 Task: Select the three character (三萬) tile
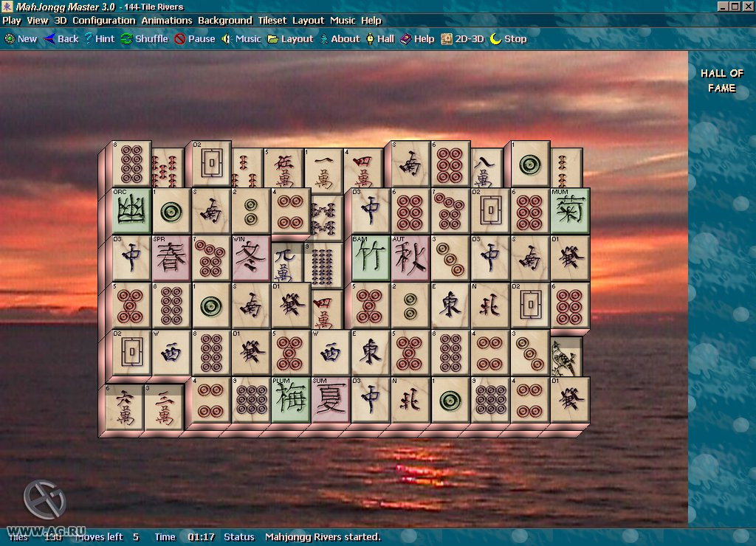pos(164,407)
